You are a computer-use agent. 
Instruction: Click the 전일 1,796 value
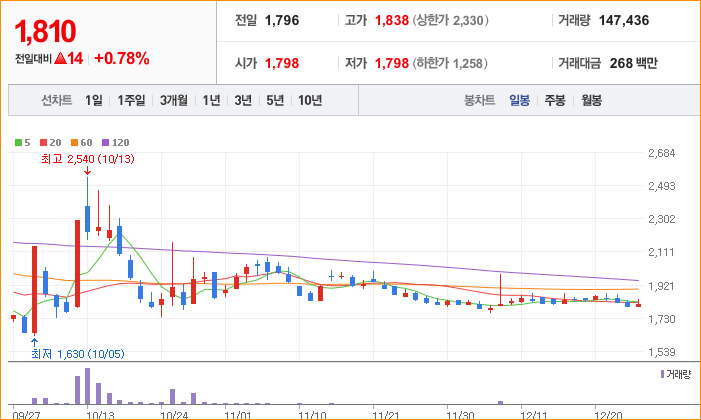point(282,20)
